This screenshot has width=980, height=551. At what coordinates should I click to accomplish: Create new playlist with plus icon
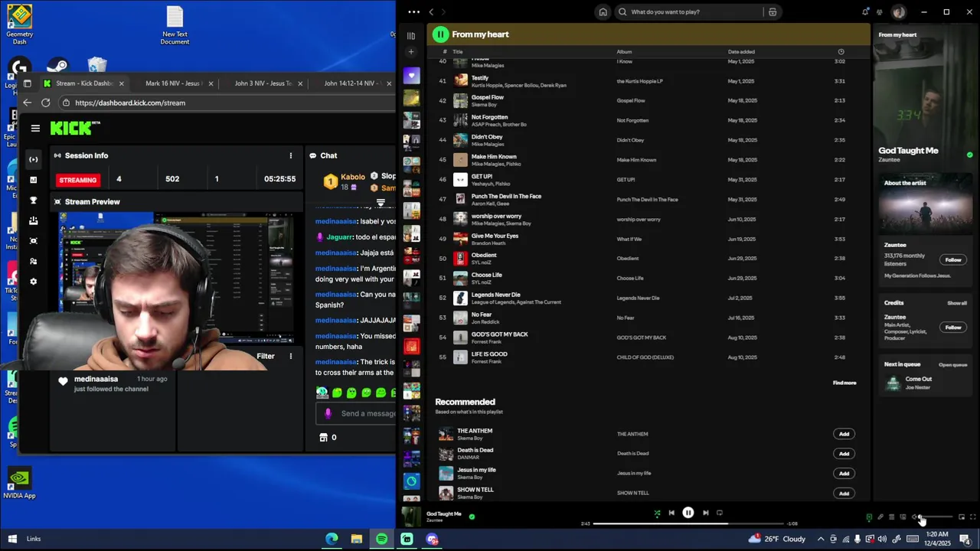(411, 52)
